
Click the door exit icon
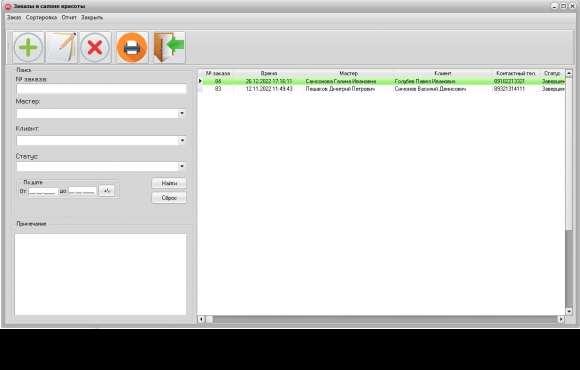tap(169, 47)
